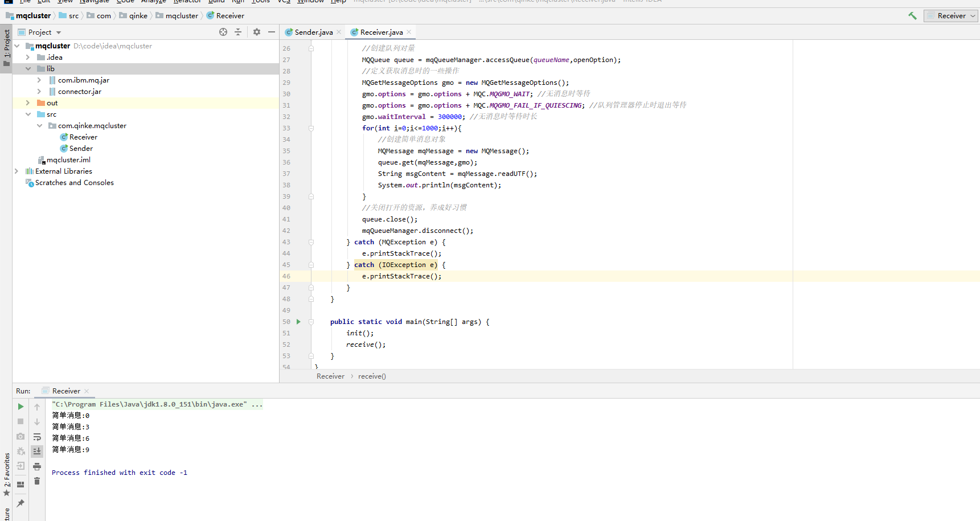Click the restore layout icon in Run panel
This screenshot has height=521, width=980.
pos(20,485)
